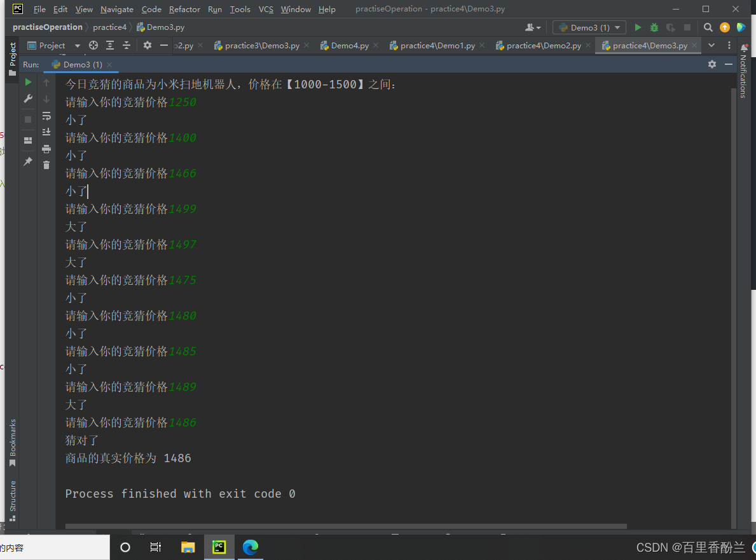
Task: Open Microsoft Edge from taskbar
Action: click(251, 547)
